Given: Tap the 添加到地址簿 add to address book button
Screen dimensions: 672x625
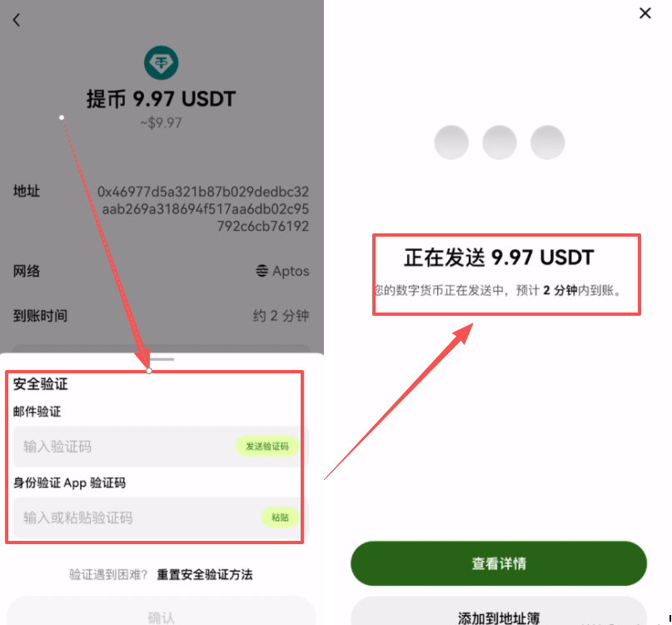Looking at the screenshot, I should tap(499, 612).
